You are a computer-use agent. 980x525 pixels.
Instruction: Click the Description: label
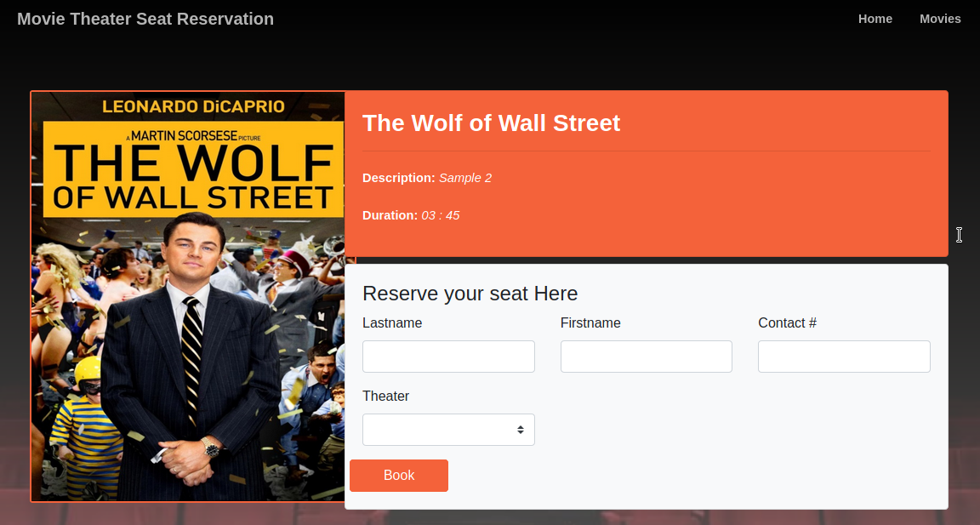point(399,178)
